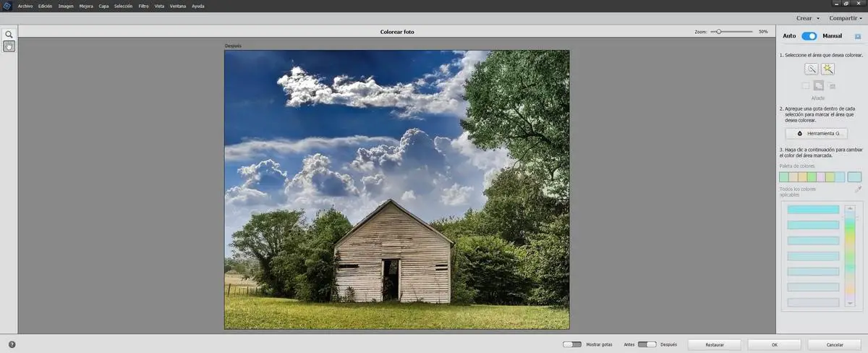Open the help question mark icon
This screenshot has height=353, width=868.
tap(12, 344)
